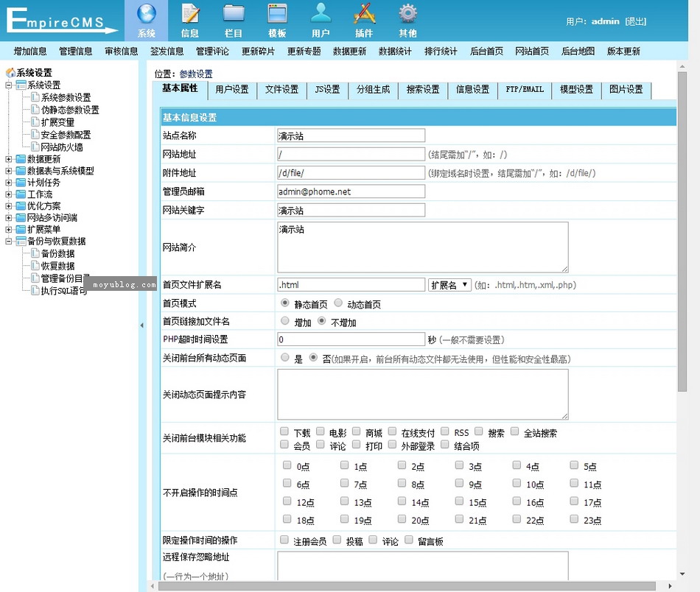Image resolution: width=700 pixels, height=592 pixels.
Task: Expand the 网站多访问端 tree node
Action: (x=9, y=217)
